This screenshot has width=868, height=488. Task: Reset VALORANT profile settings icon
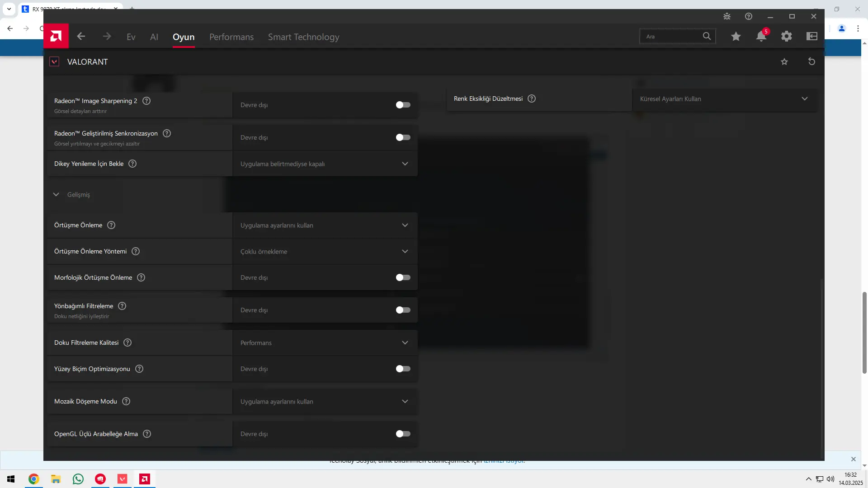coord(811,61)
